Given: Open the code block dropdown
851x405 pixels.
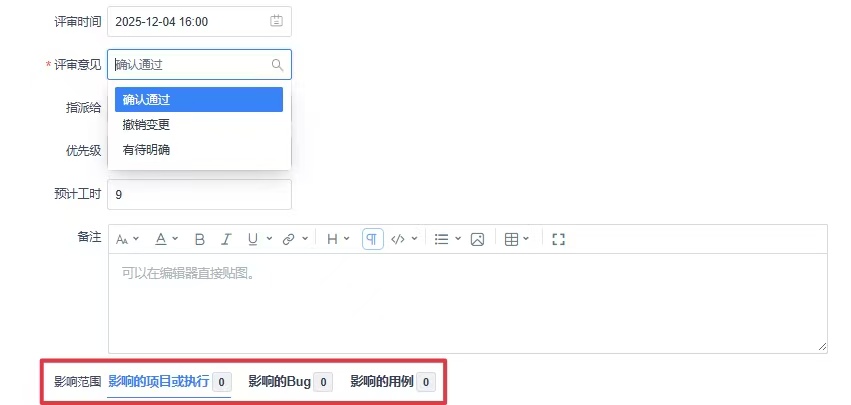Looking at the screenshot, I should pyautogui.click(x=404, y=239).
